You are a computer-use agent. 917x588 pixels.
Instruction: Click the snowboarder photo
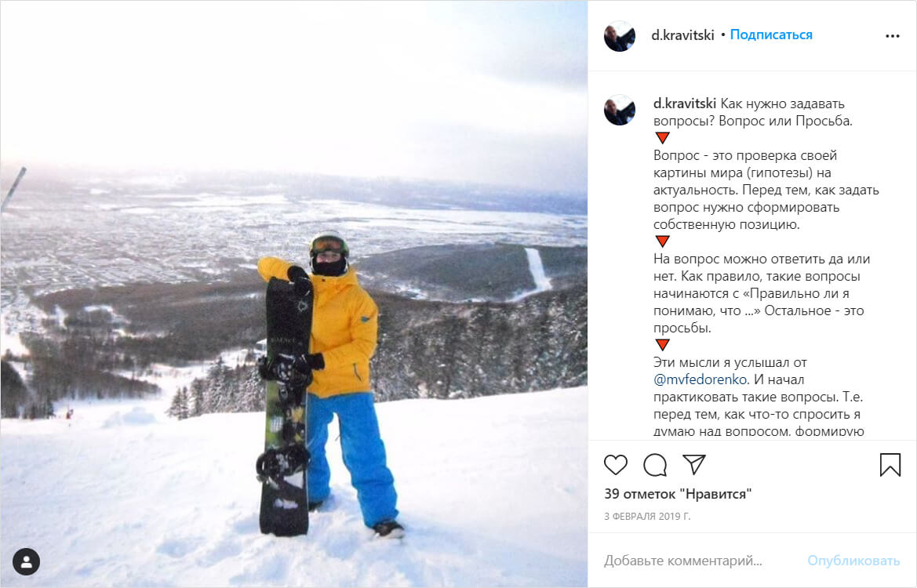click(293, 294)
